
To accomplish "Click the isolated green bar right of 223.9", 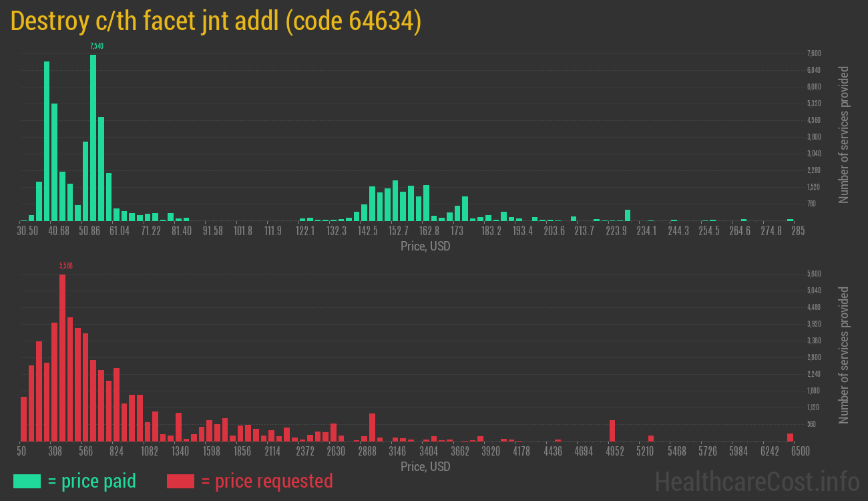I will pyautogui.click(x=628, y=215).
